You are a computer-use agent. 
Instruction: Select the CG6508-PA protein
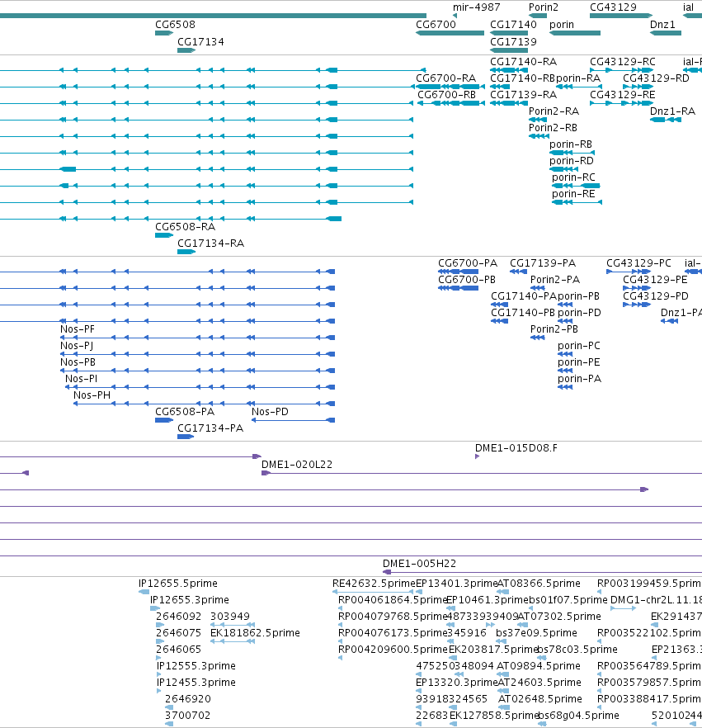(x=164, y=420)
